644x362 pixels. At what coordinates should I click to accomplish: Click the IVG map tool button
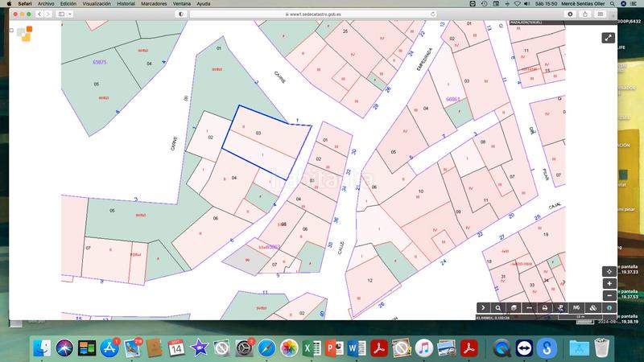576,307
